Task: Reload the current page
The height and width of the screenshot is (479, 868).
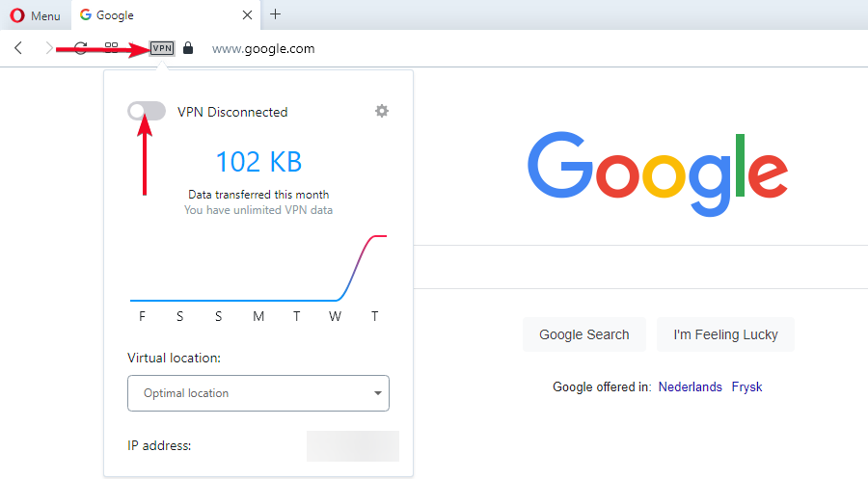Action: pyautogui.click(x=81, y=48)
